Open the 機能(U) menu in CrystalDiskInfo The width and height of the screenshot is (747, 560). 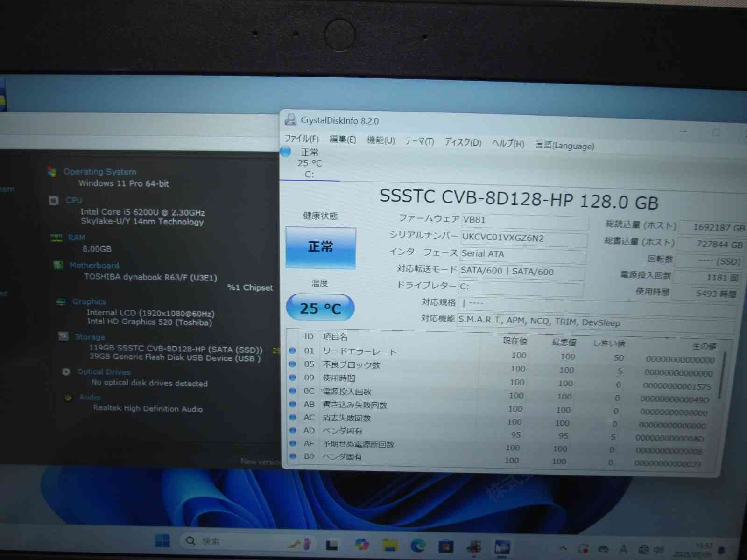[x=381, y=140]
